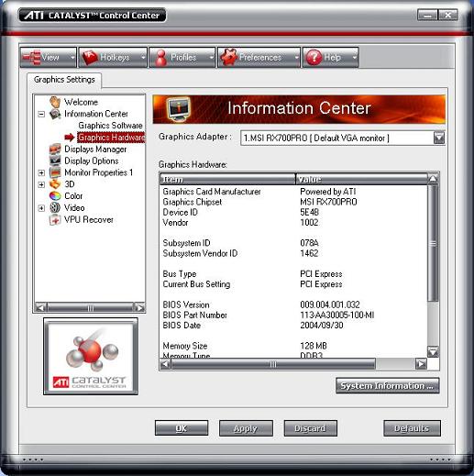Screen dimensions: 474x476
Task: Open the Profiles menu
Action: pyautogui.click(x=182, y=57)
